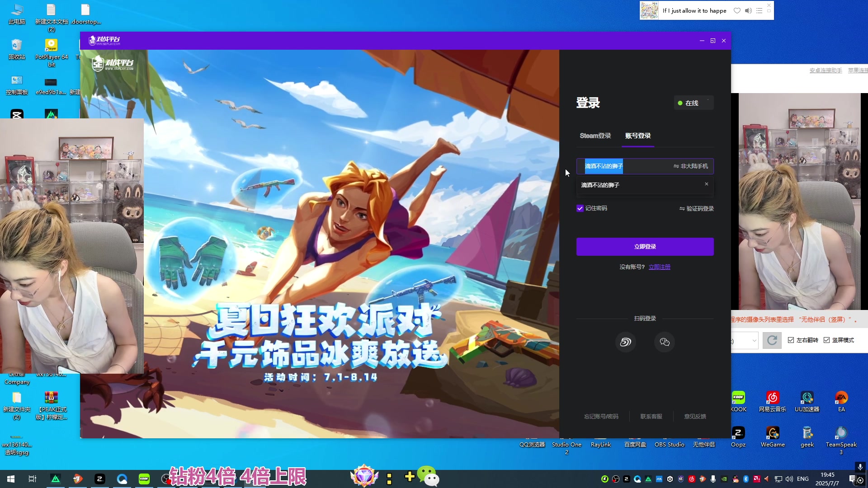The image size is (868, 488).
Task: Click the Bluetooth tray icon
Action: [x=746, y=479]
